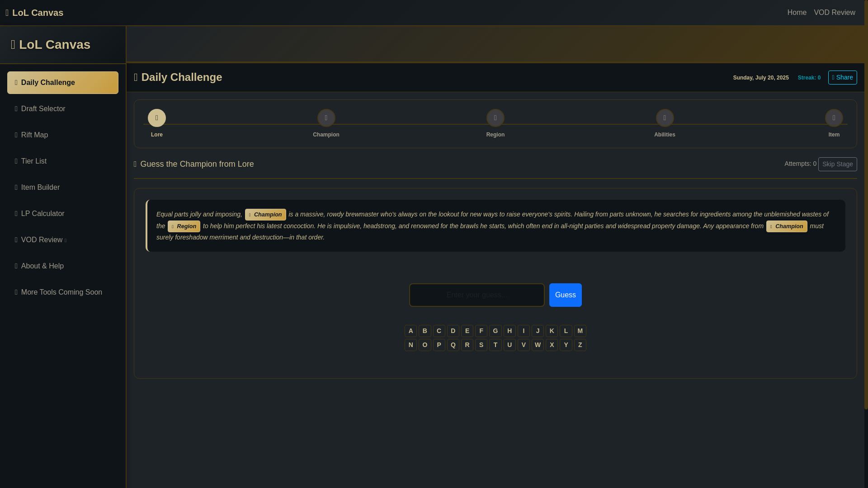Filter by letter H

pyautogui.click(x=509, y=331)
